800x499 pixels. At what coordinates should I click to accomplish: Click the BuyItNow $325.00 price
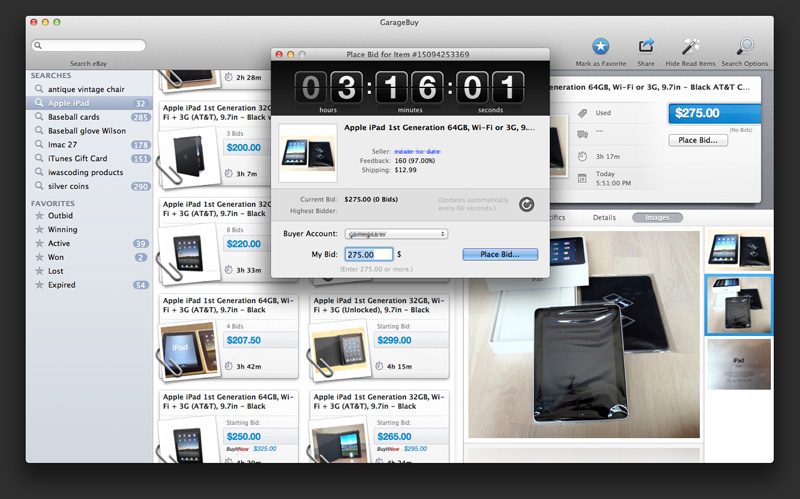(265, 449)
